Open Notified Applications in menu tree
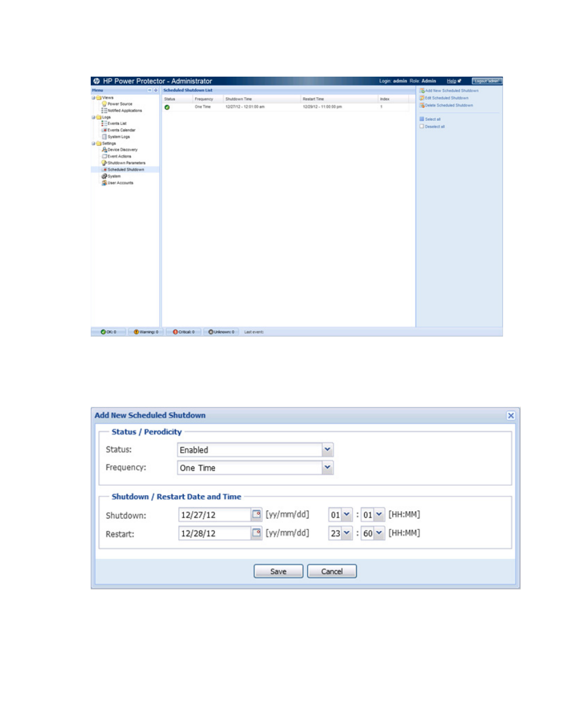The width and height of the screenshot is (562, 728). coord(124,110)
